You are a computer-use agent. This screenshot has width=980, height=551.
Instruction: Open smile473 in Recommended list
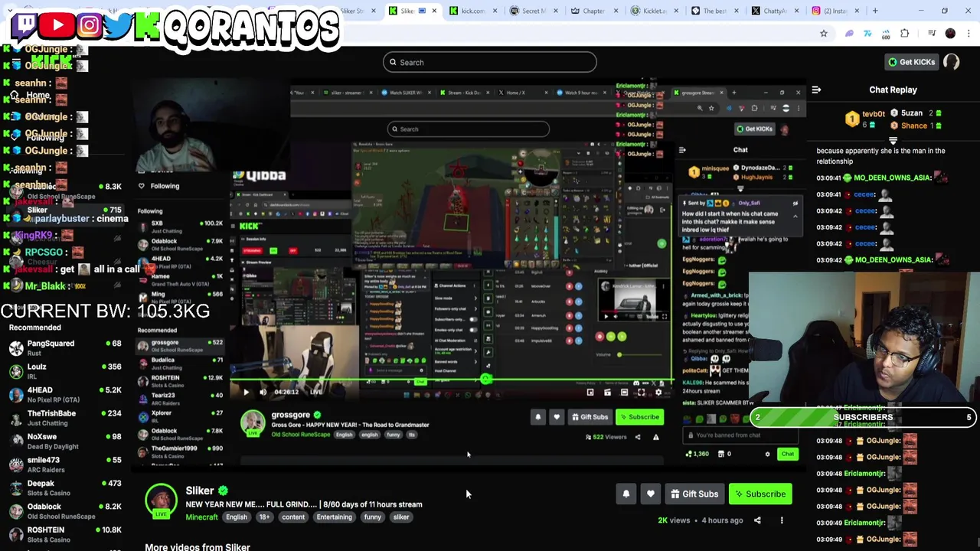pyautogui.click(x=64, y=465)
